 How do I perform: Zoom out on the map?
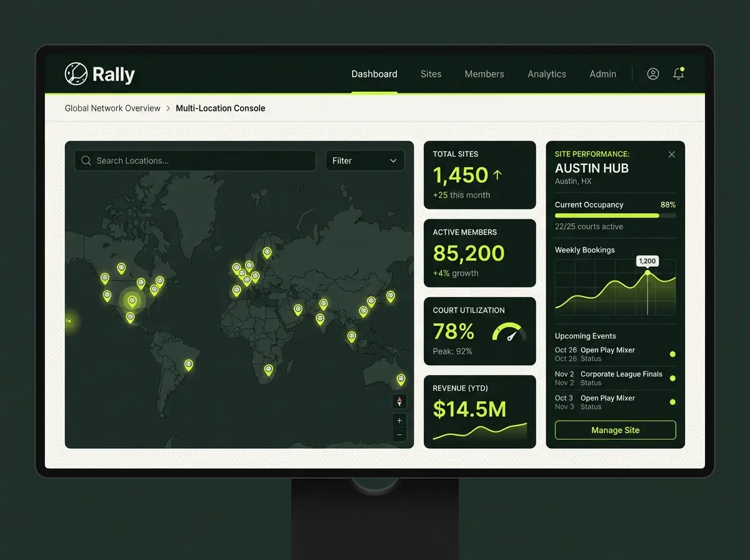pos(400,435)
